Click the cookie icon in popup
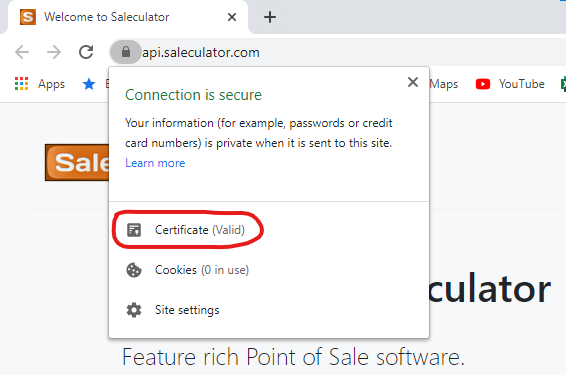566x375 pixels. 134,270
